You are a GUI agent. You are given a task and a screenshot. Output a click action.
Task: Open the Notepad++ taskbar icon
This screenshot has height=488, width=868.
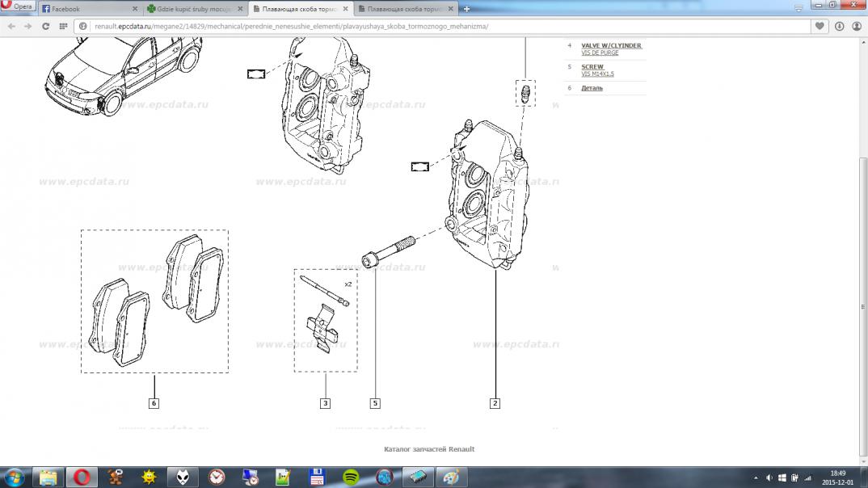283,477
